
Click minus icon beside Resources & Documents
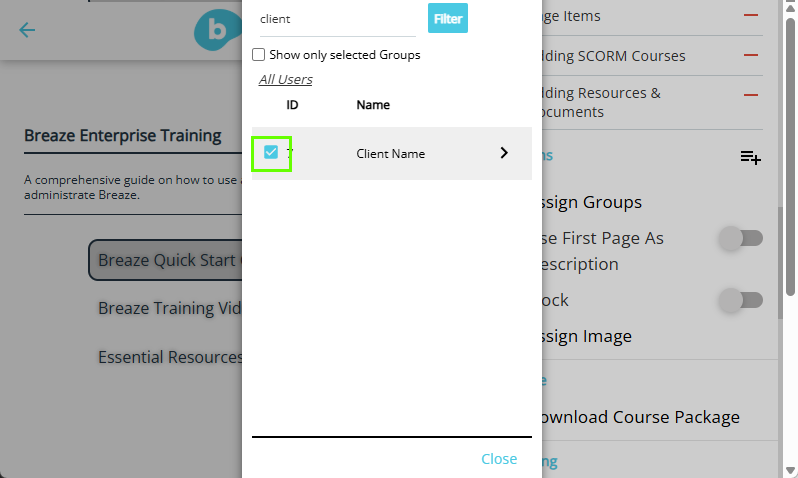point(751,95)
